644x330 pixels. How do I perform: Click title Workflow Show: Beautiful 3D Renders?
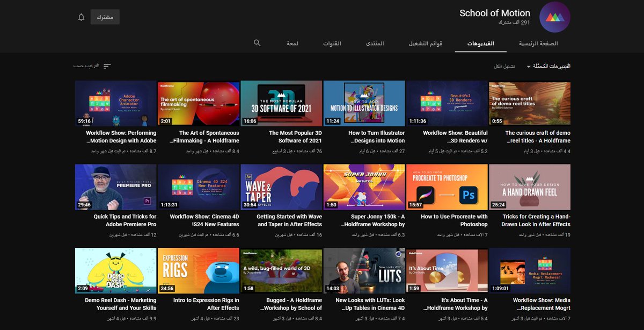click(x=455, y=137)
